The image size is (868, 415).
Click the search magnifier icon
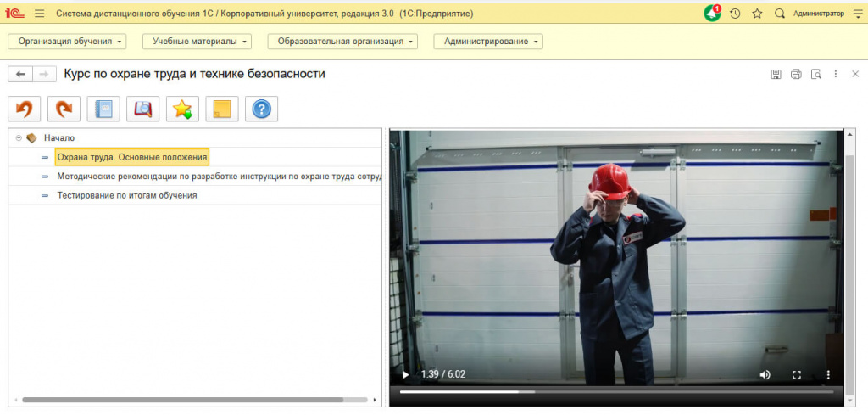(x=780, y=14)
